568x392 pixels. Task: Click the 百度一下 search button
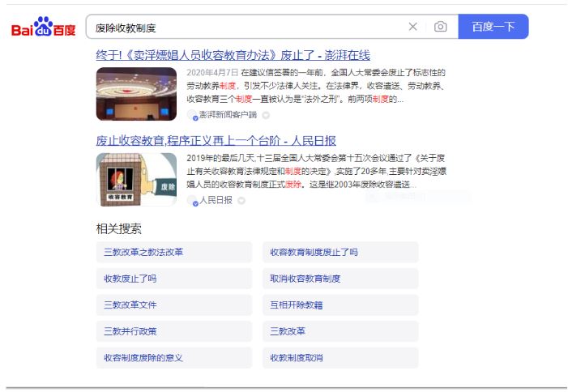click(x=493, y=27)
